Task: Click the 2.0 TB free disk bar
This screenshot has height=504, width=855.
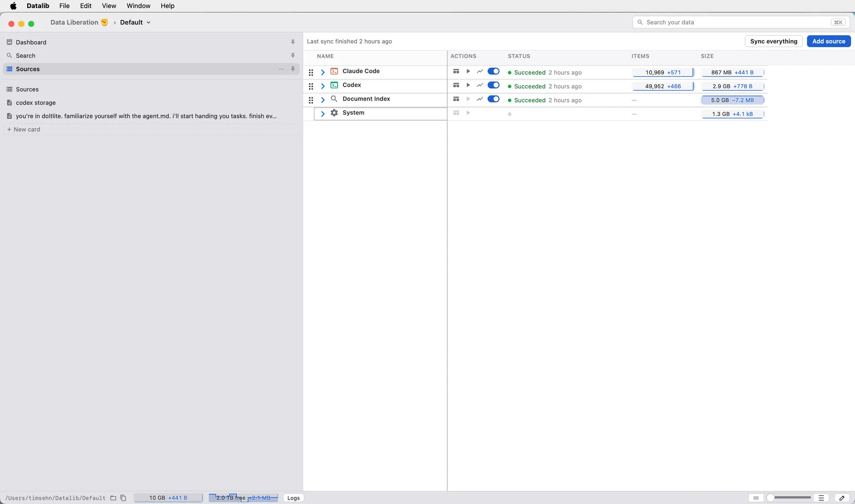Action: [243, 498]
